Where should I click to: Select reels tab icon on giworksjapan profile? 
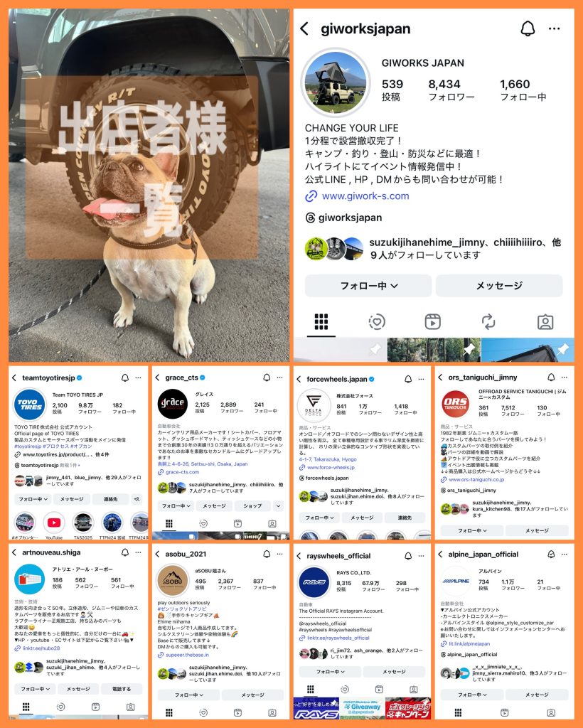tap(432, 322)
